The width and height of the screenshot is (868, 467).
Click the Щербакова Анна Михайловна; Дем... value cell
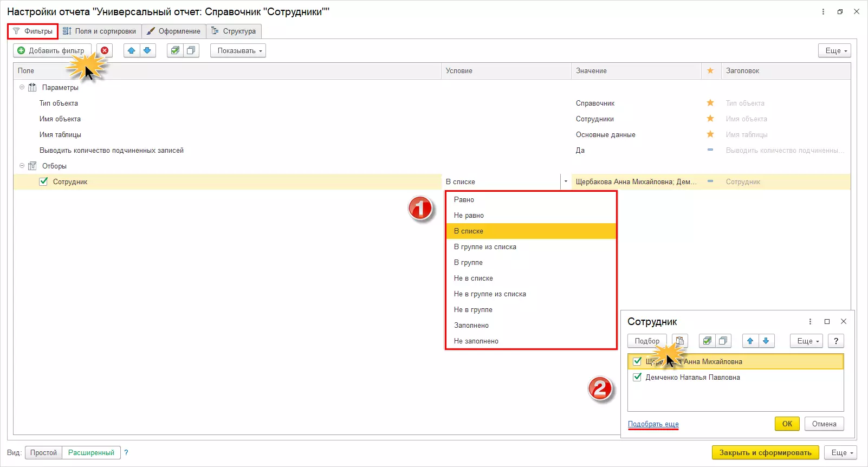[636, 181]
